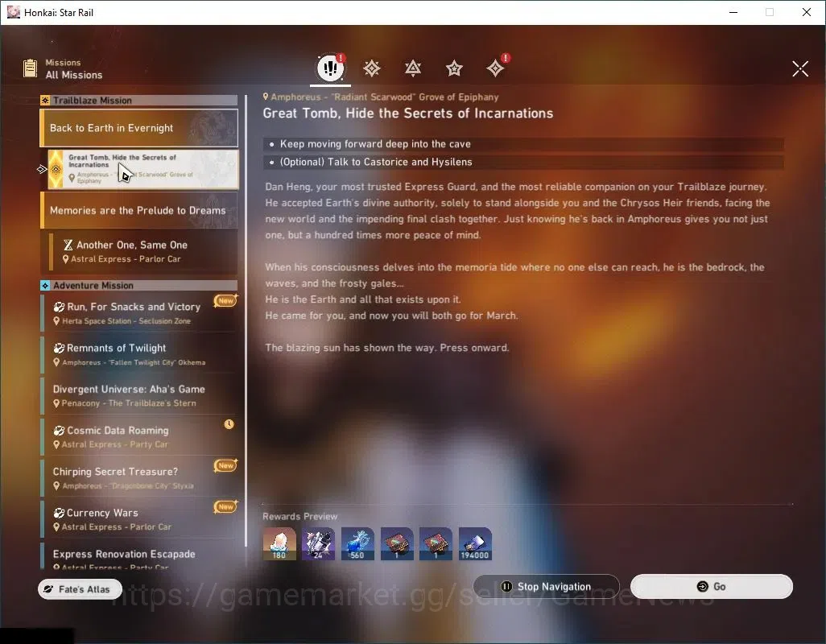This screenshot has width=826, height=644.
Task: Close the Honkai: Star Rail window
Action: click(x=807, y=12)
